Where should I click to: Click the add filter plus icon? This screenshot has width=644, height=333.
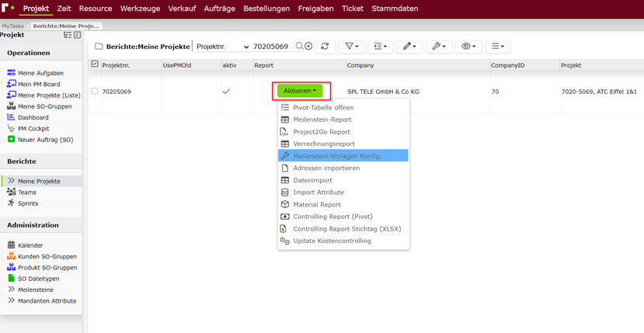pos(308,46)
